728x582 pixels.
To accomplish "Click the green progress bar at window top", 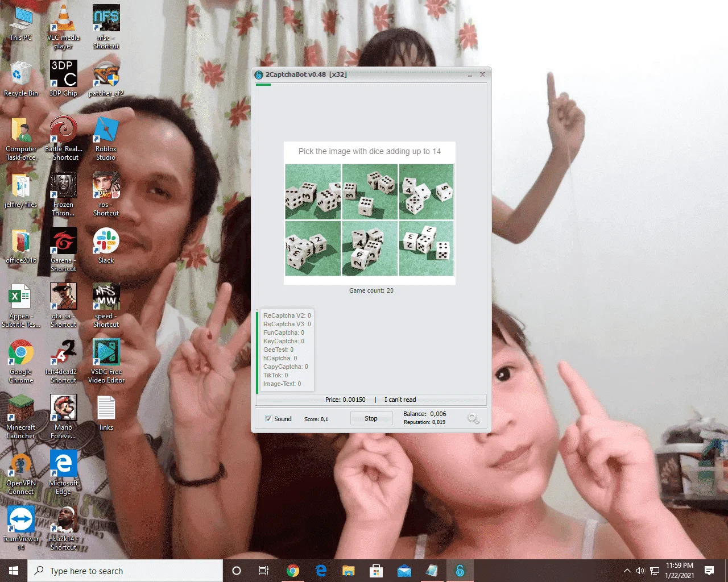I will pos(263,85).
